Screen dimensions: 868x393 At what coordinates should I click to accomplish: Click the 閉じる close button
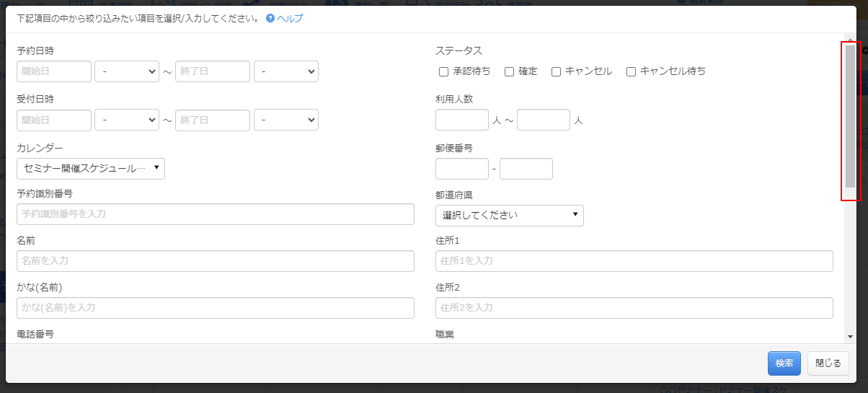pos(828,363)
